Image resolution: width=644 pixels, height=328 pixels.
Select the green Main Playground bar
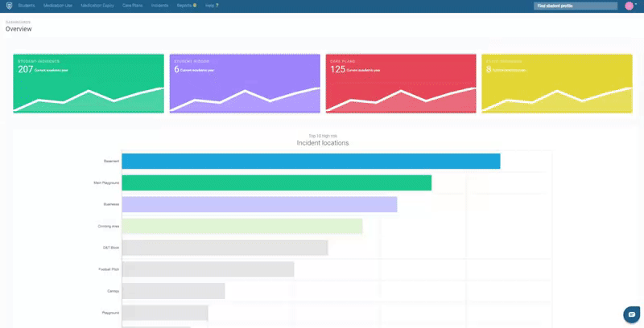pos(277,182)
